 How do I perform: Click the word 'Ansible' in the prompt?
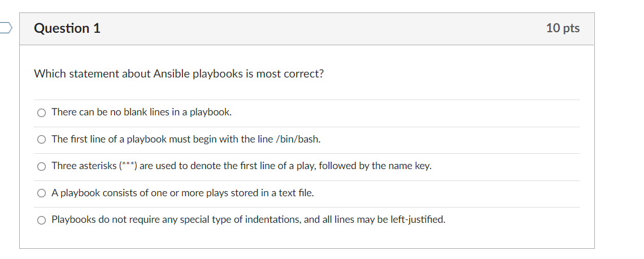tap(171, 74)
